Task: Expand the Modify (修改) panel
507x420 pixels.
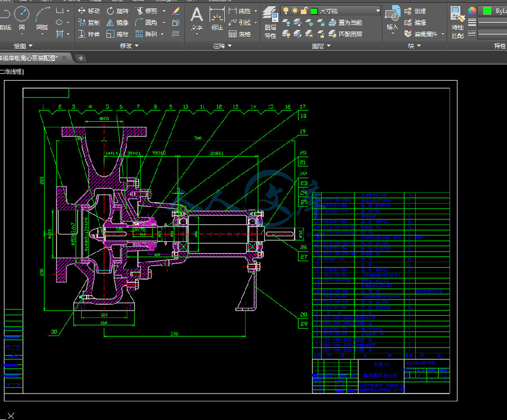Action: click(x=129, y=46)
